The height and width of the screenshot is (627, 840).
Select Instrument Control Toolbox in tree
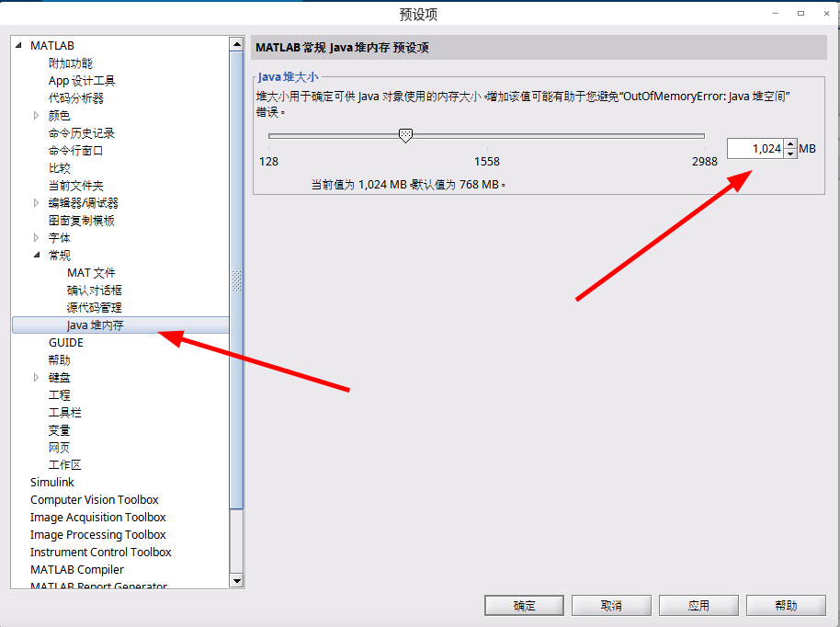101,552
